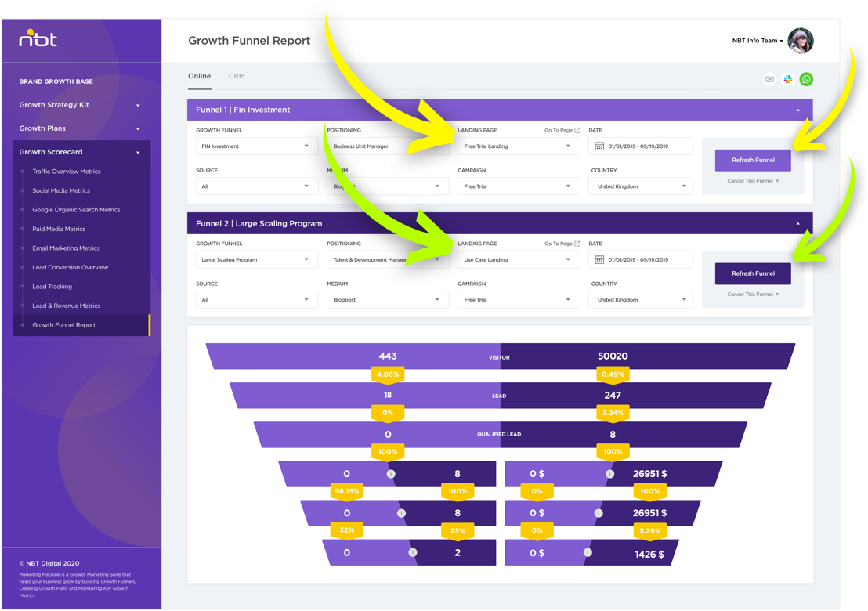Screen dimensions: 868x611
Task: Open Funnel 2 Medium Blogpost dropdown
Action: [x=388, y=300]
